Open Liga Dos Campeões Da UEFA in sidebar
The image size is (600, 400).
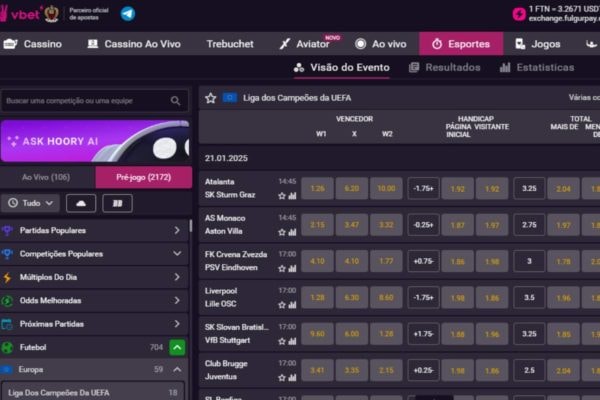(x=93, y=393)
